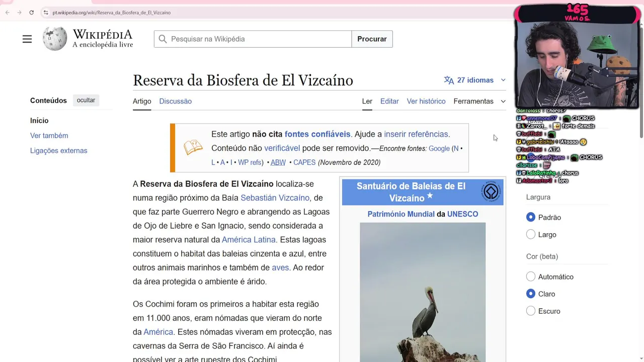Image resolution: width=644 pixels, height=362 pixels.
Task: Open the inserir referências link
Action: [416, 134]
